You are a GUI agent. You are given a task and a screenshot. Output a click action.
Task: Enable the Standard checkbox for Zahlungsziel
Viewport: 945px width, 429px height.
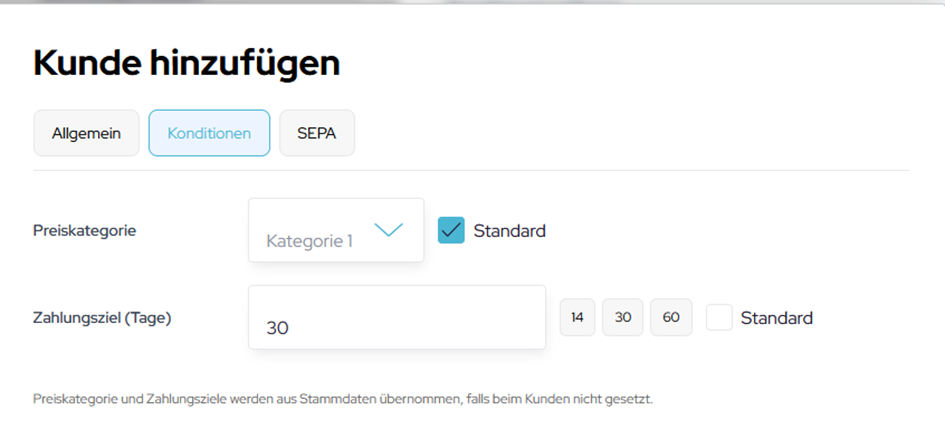pos(719,317)
